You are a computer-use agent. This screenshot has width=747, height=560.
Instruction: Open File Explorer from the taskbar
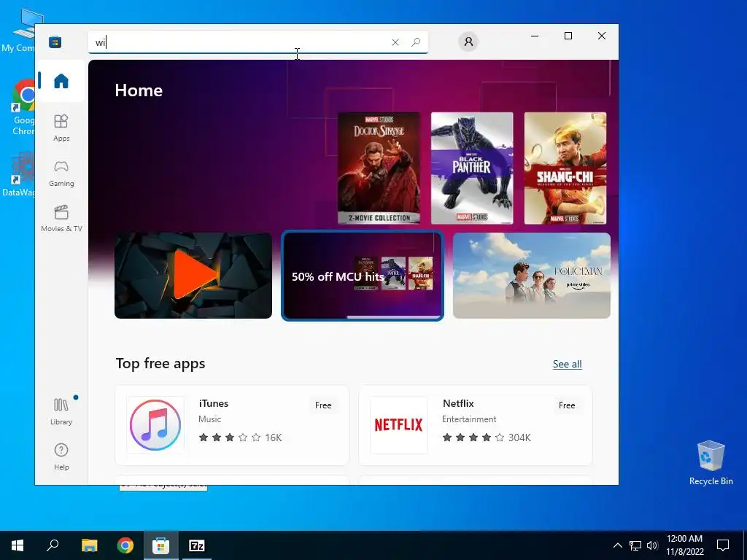click(x=89, y=545)
